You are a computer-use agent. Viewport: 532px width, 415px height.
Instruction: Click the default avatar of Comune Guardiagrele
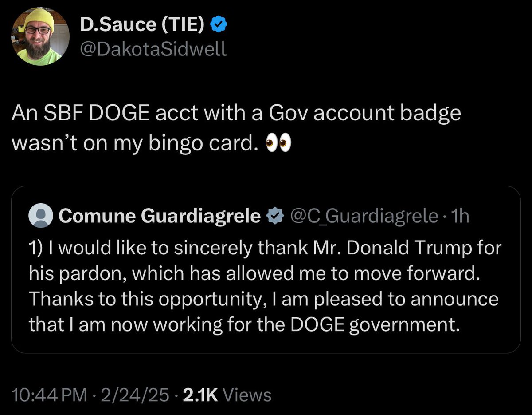click(x=40, y=216)
